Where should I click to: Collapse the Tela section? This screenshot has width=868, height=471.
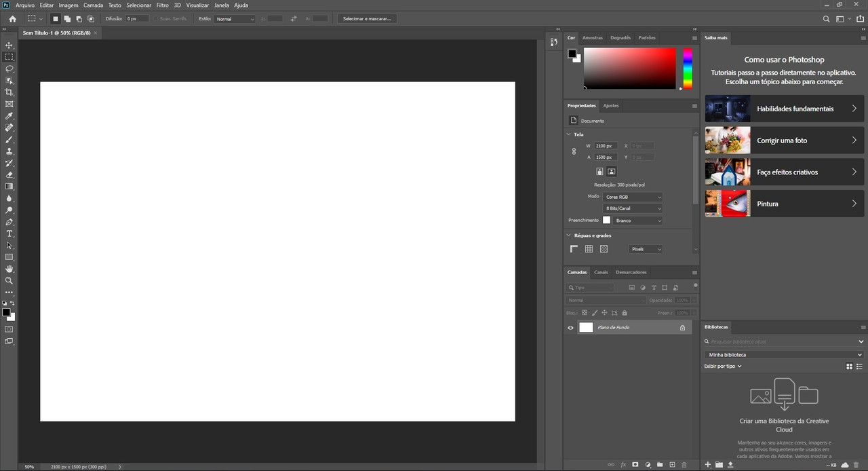click(569, 134)
